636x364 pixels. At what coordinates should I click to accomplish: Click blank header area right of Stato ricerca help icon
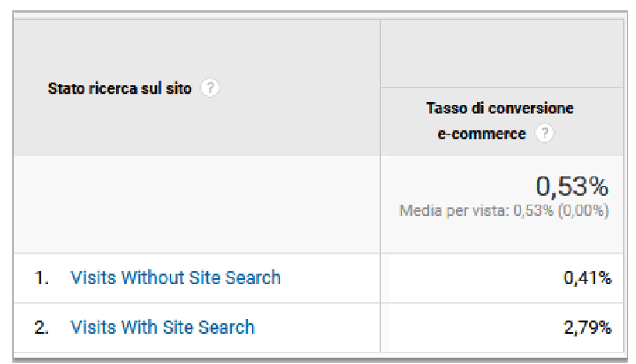coord(299,87)
